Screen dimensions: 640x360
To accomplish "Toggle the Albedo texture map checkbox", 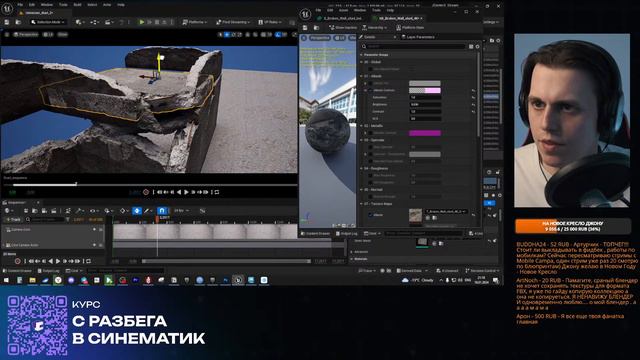I will coord(371,215).
